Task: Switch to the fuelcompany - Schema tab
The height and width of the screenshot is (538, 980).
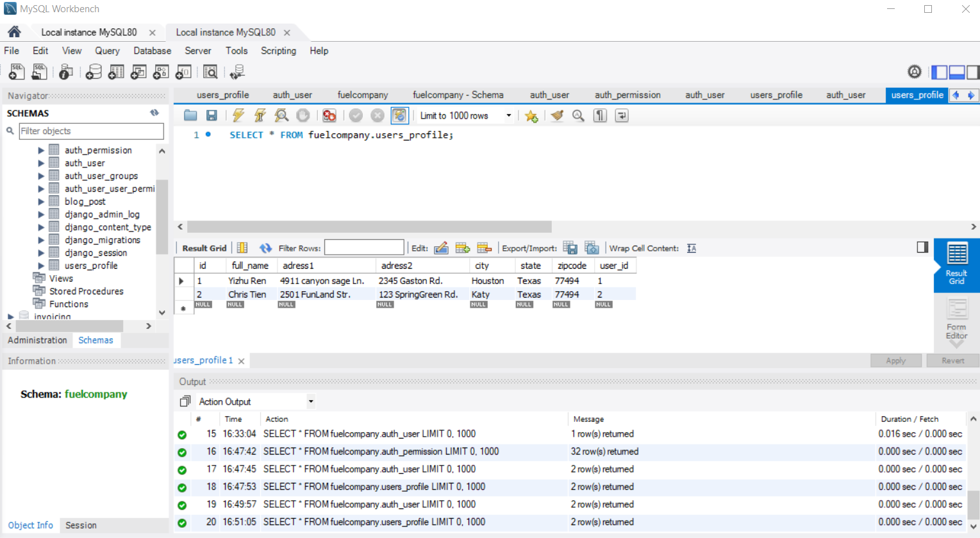Action: 458,94
